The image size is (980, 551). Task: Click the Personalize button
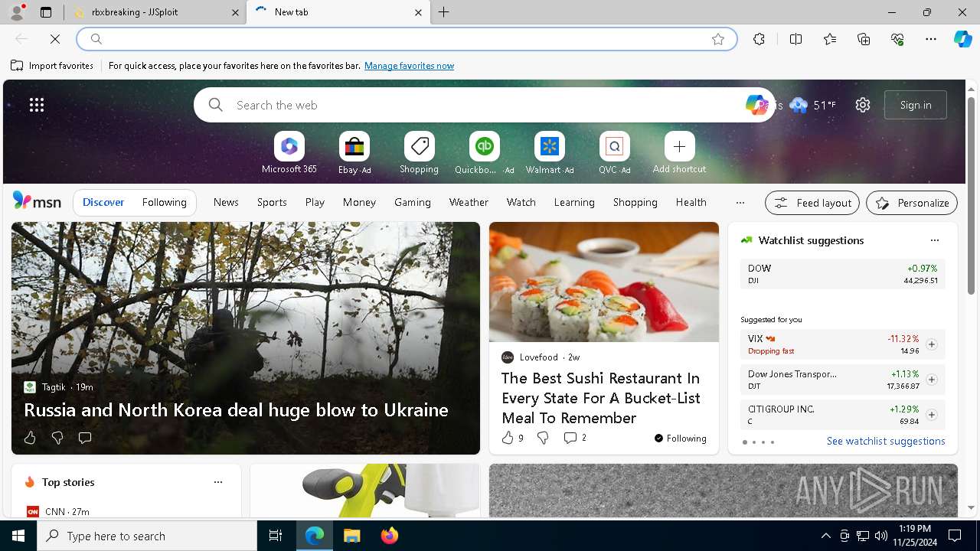912,203
